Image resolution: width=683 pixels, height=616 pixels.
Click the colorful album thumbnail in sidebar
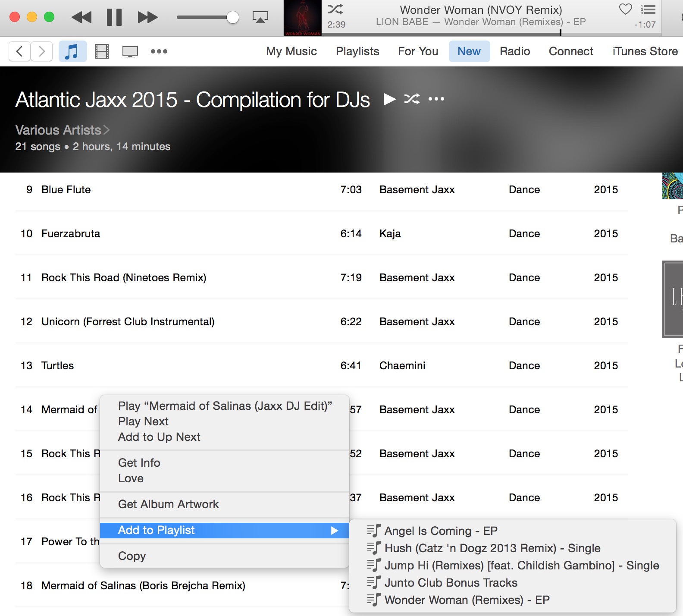pos(673,186)
